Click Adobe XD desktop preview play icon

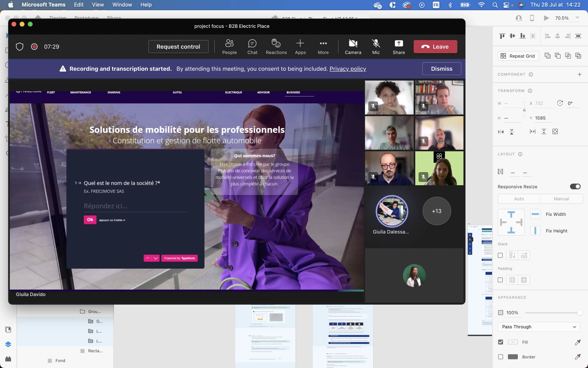click(x=546, y=18)
